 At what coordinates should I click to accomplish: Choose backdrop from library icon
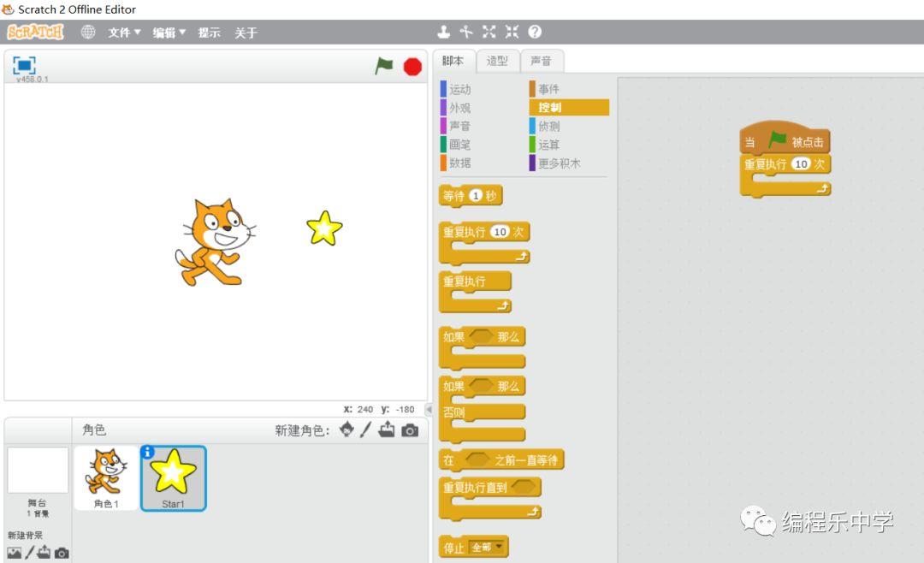[x=15, y=553]
